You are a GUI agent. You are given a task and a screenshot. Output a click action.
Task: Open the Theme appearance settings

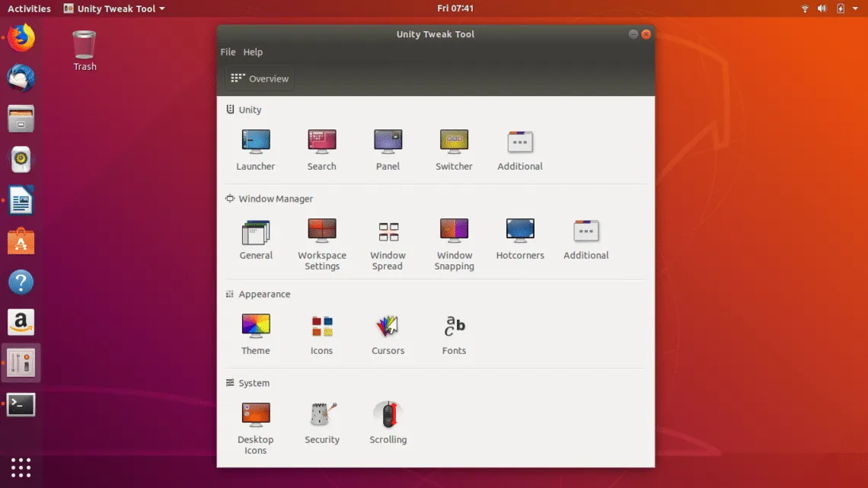[256, 327]
